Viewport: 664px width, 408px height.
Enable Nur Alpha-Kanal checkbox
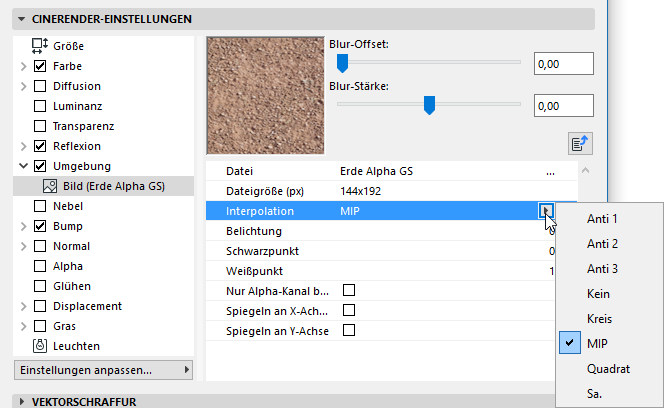pos(349,290)
